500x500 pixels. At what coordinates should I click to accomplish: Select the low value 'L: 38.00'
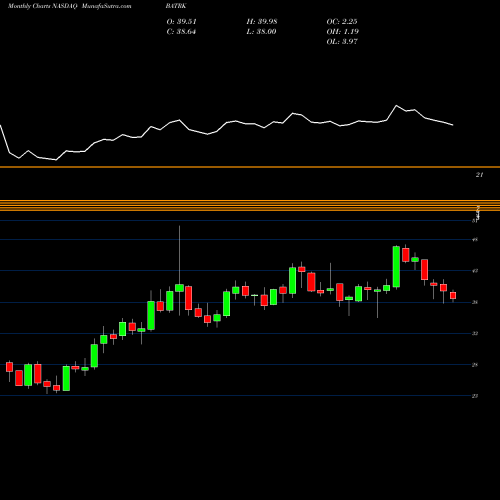[x=261, y=32]
